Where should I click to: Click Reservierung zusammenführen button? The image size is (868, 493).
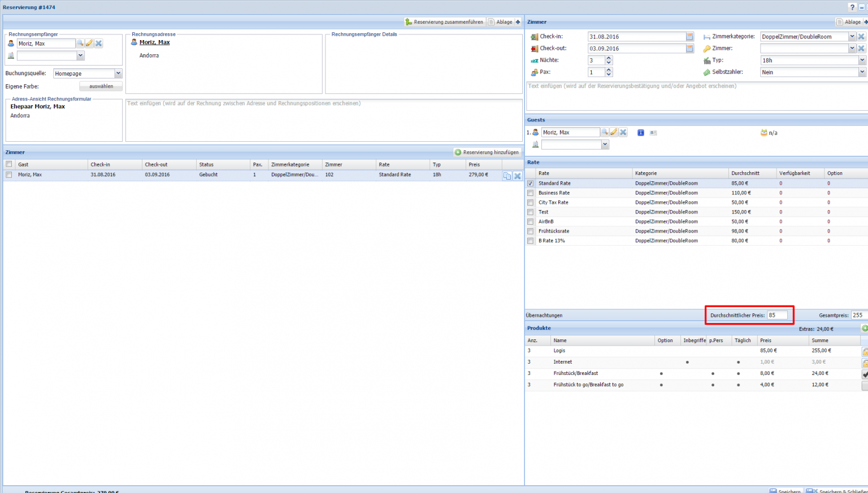(x=444, y=22)
